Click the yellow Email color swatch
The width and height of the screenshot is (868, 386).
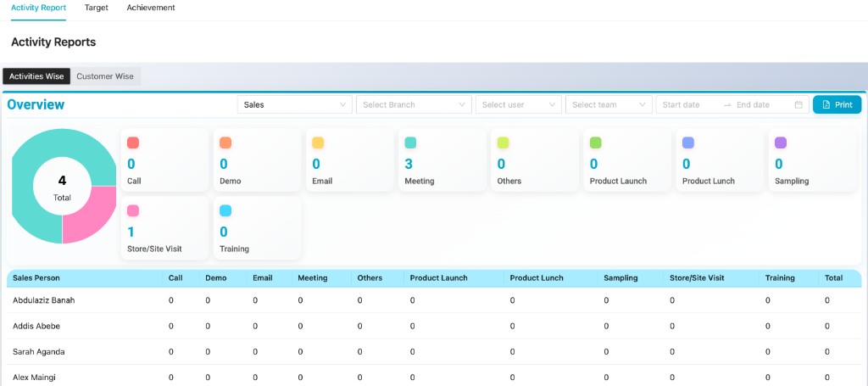(318, 143)
